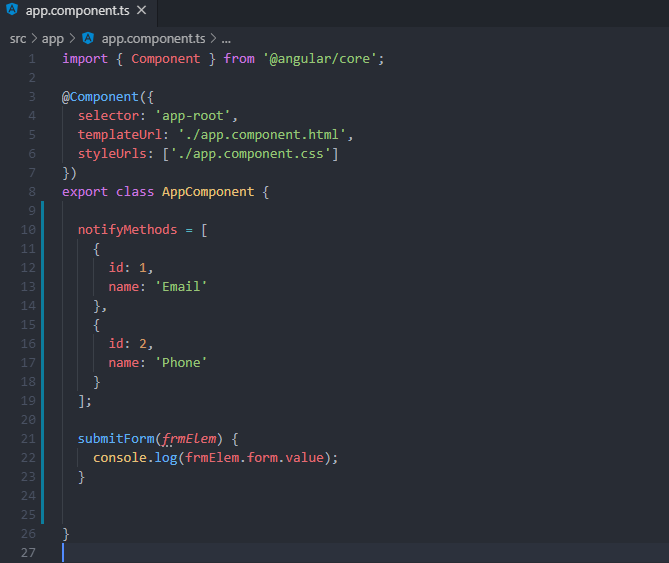
Task: Click line number 27 in the gutter
Action: [x=28, y=553]
